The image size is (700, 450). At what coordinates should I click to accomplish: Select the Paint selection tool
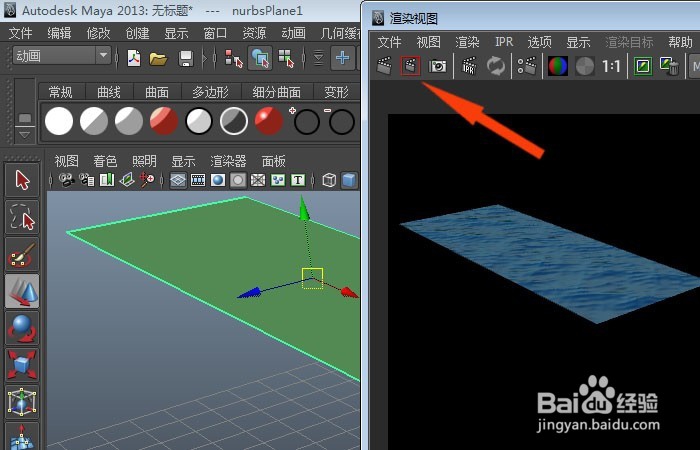pyautogui.click(x=22, y=254)
